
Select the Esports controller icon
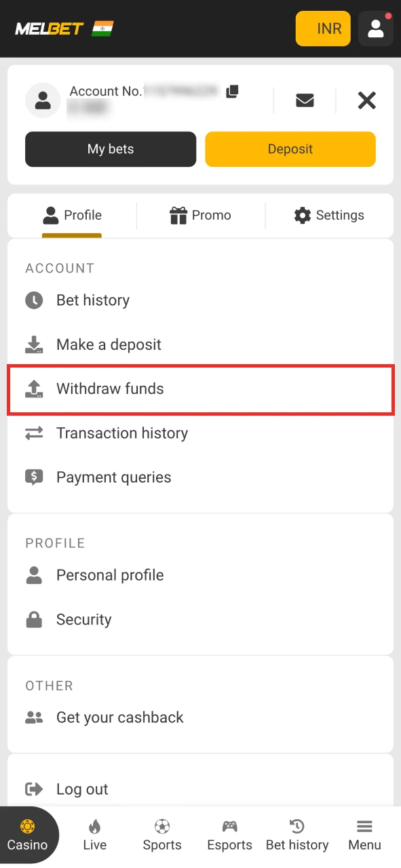229,827
